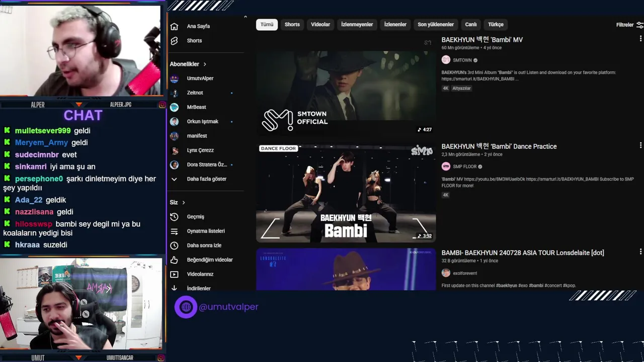Click the UmutvAlper subscription name
This screenshot has height=362, width=644.
point(200,78)
